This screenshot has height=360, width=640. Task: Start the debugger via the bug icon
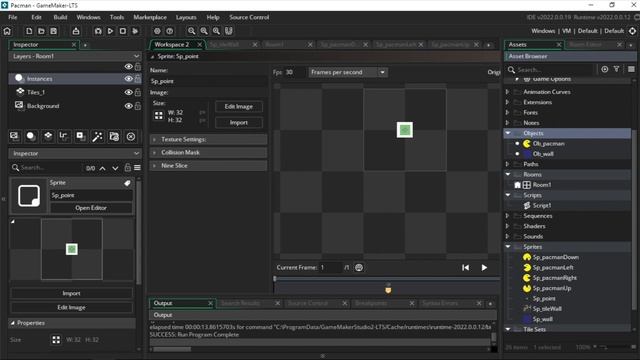point(98,31)
